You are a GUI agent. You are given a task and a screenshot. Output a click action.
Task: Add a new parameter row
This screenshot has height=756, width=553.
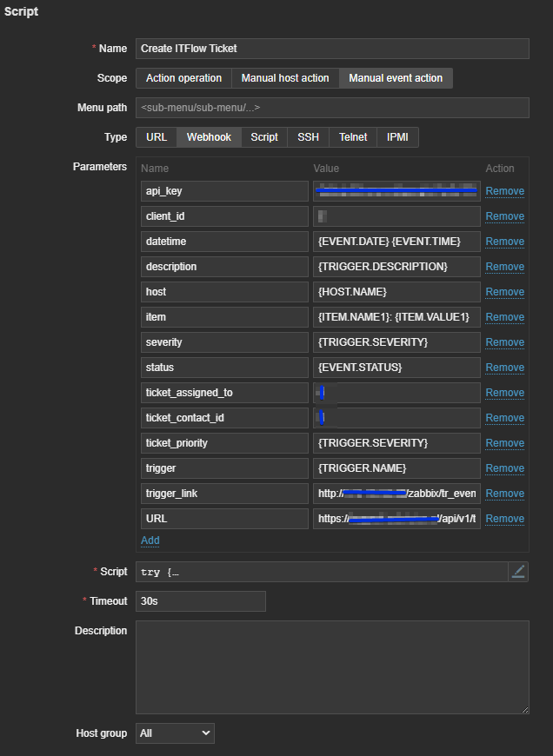(x=150, y=540)
